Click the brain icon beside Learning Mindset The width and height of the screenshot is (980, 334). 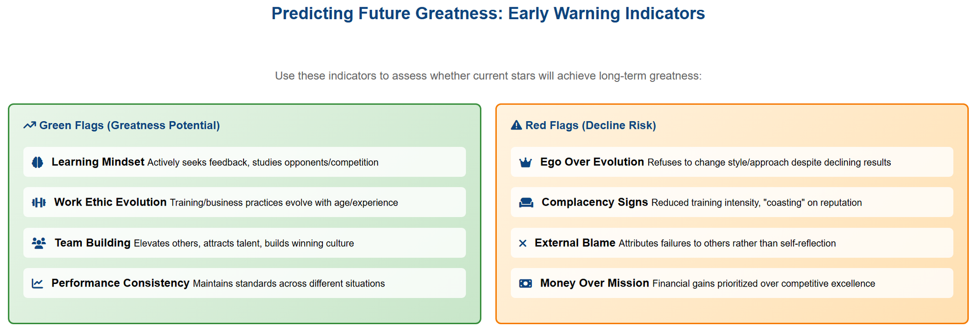tap(37, 162)
